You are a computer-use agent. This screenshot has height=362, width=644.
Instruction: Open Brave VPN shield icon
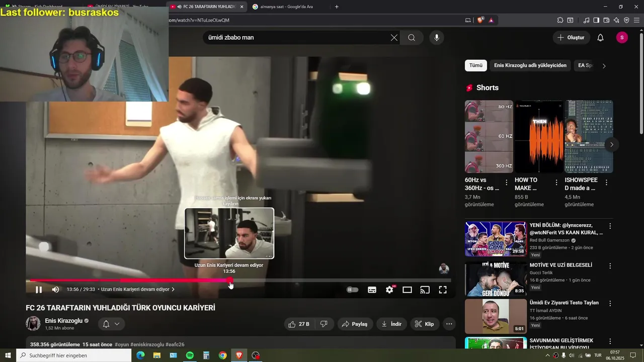(x=626, y=20)
